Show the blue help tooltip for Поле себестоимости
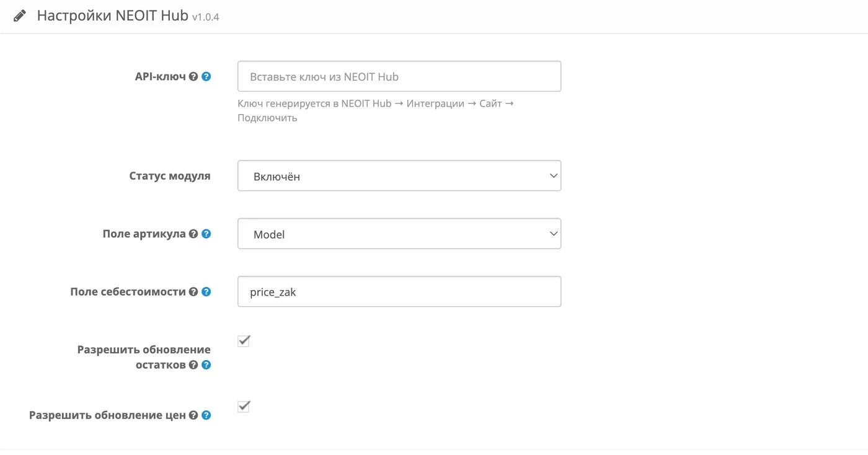Screen dimensions: 868x455 pyautogui.click(x=206, y=291)
